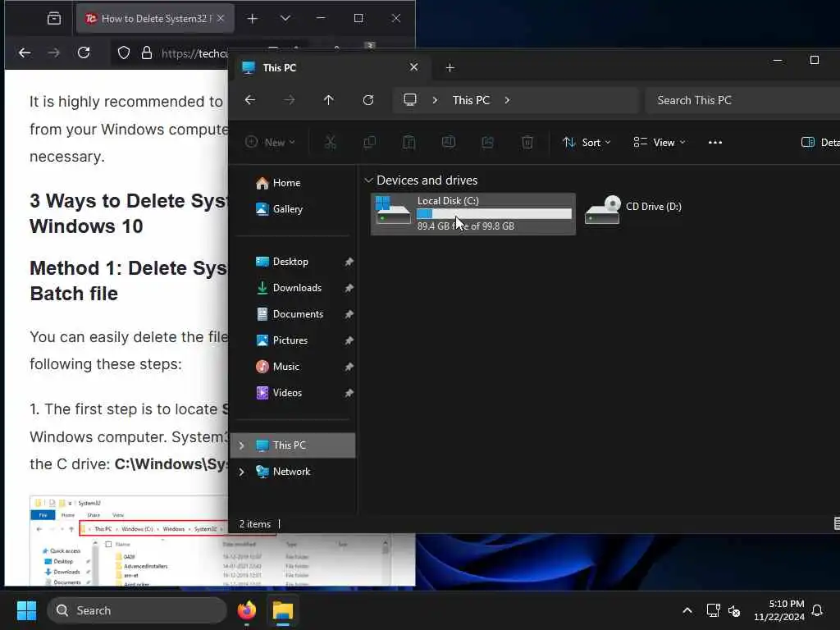
Task: Click the Cut scissors icon
Action: pyautogui.click(x=330, y=142)
